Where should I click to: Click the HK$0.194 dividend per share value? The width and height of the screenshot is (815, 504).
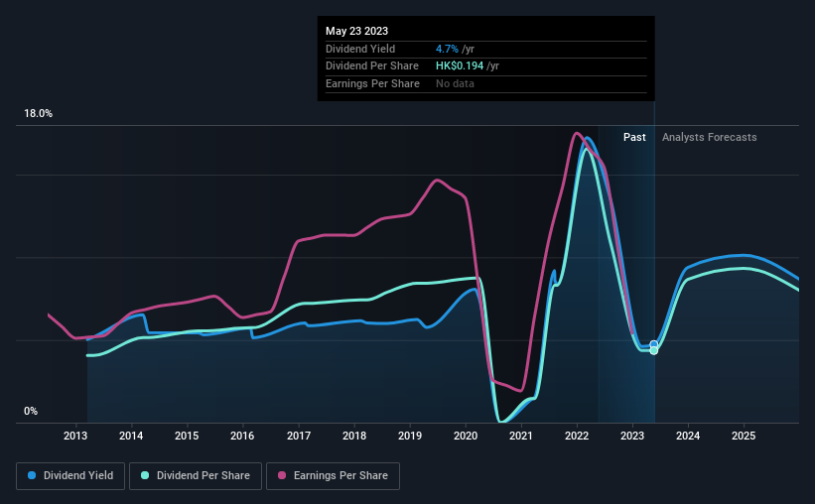[x=460, y=66]
